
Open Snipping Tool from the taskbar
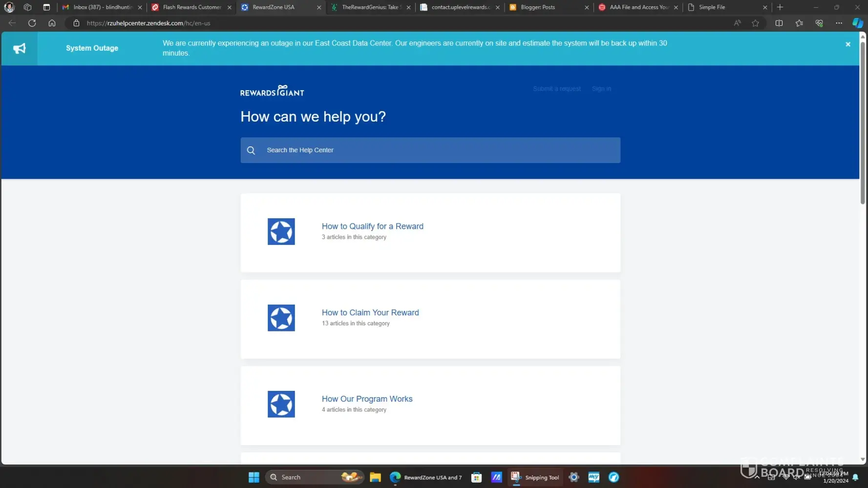tap(535, 477)
